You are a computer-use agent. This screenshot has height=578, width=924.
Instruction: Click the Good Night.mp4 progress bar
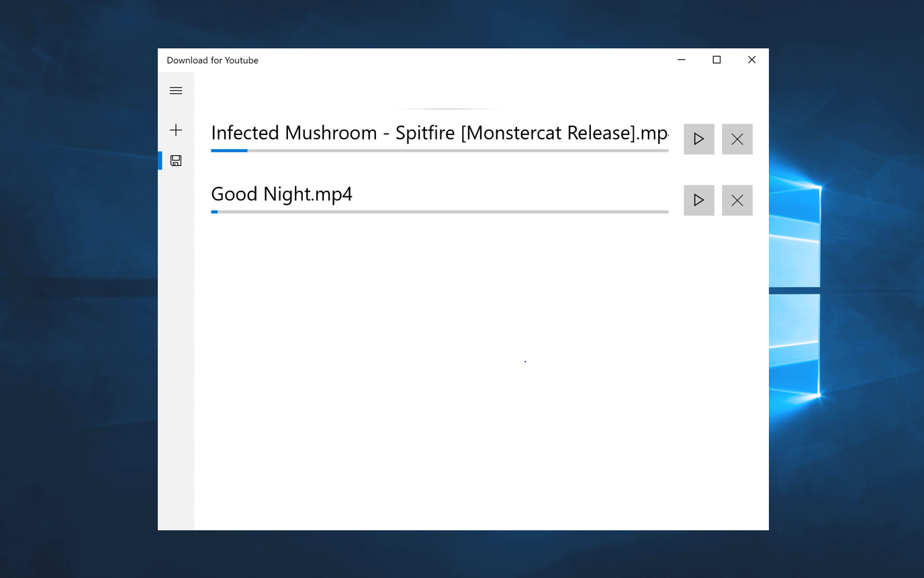440,212
